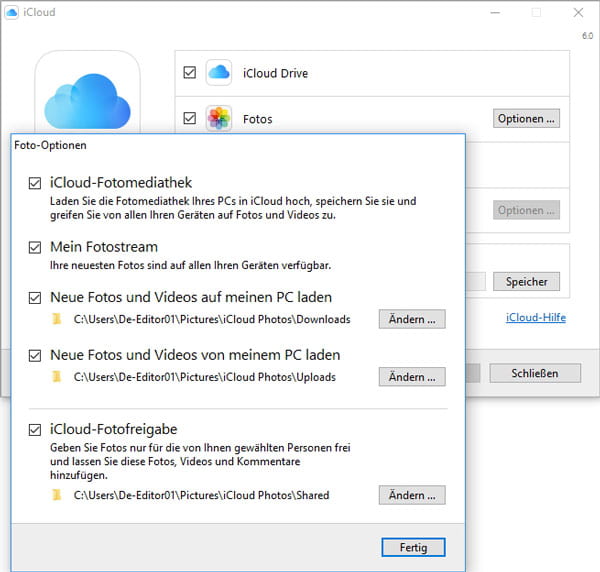
Task: Click the iCloud-Fotofreigabe heading
Action: click(114, 429)
